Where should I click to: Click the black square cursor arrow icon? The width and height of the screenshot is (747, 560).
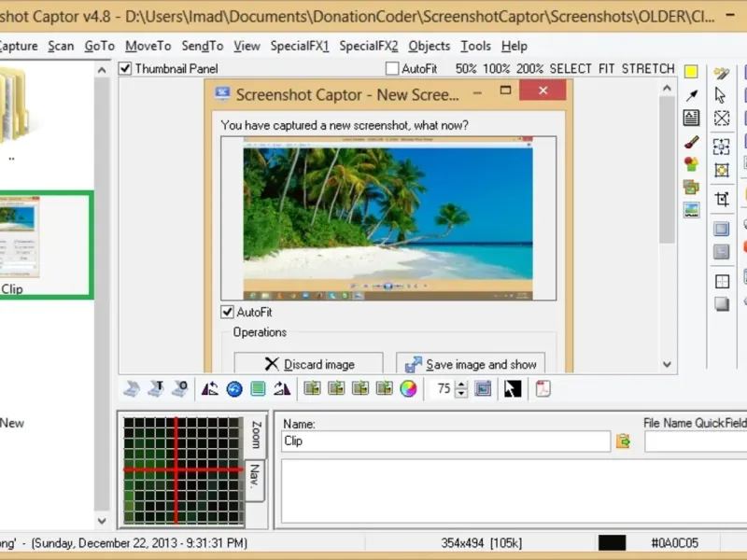[513, 389]
